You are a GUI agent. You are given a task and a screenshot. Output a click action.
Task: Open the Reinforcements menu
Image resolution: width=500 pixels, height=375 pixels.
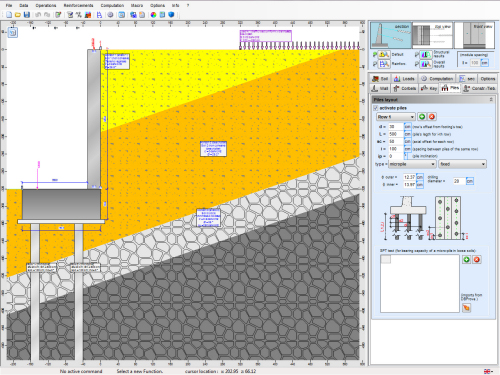(78, 5)
